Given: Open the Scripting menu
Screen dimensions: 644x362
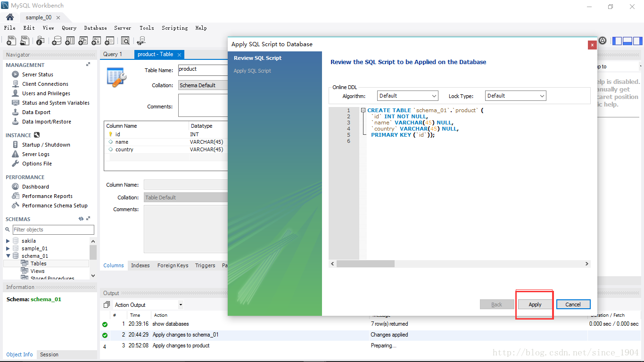Looking at the screenshot, I should [174, 28].
